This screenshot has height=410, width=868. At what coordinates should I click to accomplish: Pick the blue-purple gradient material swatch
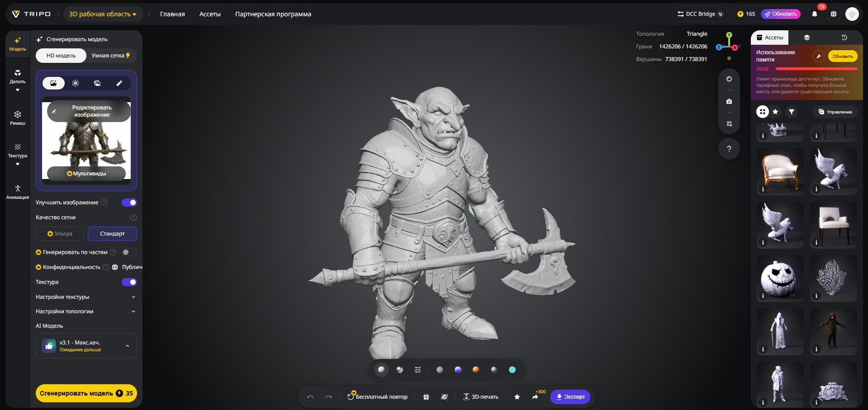point(458,370)
